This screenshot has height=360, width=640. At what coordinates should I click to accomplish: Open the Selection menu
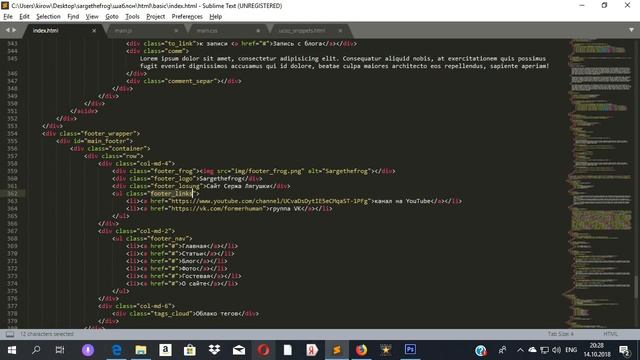click(x=48, y=16)
